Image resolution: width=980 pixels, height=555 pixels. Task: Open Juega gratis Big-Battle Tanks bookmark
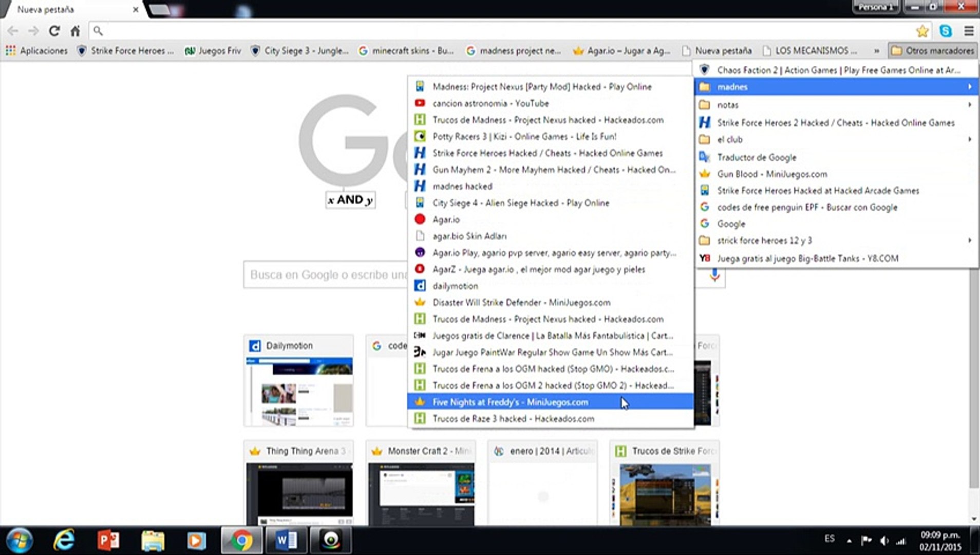coord(837,258)
